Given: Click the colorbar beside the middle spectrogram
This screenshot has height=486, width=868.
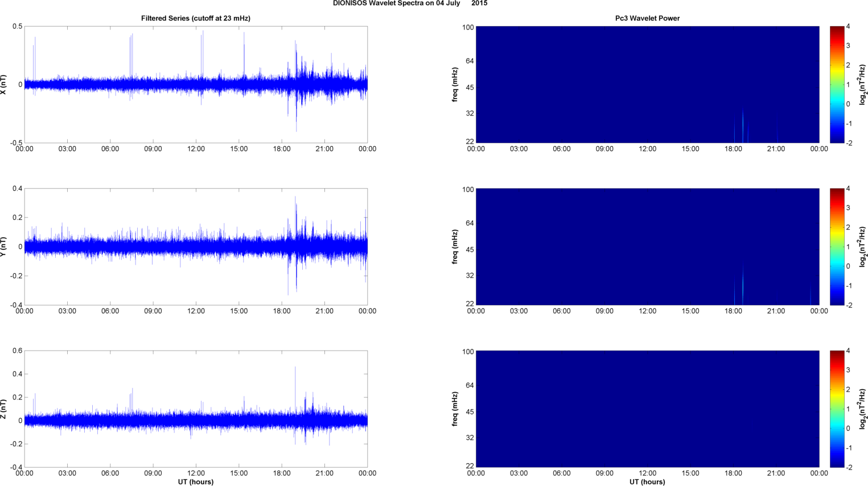Looking at the screenshot, I should point(837,246).
